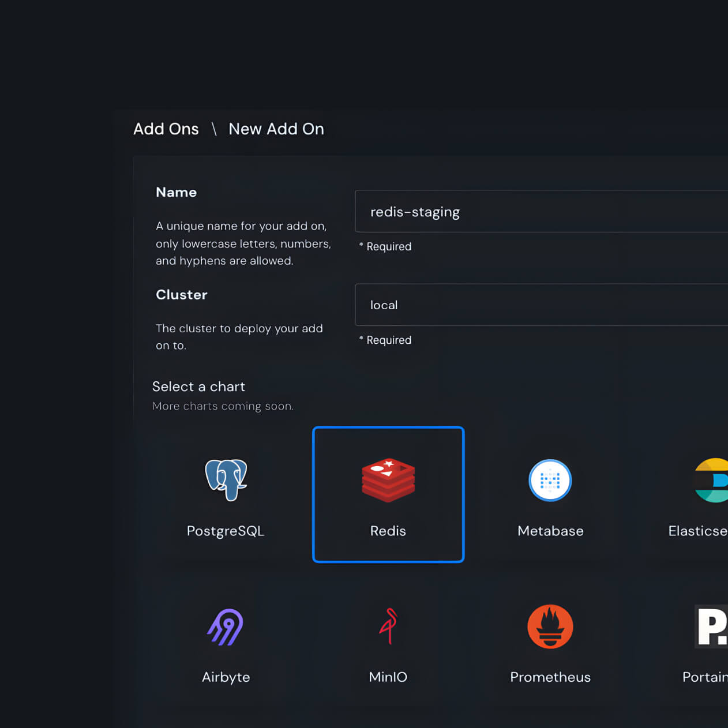Click the Airbyte label text
The height and width of the screenshot is (728, 728).
point(226,677)
